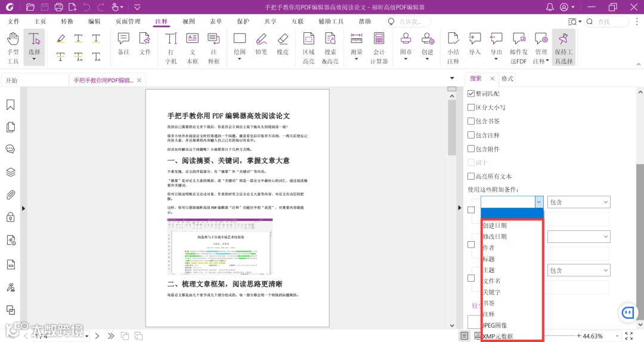This screenshot has width=644, height=342.
Task: Check include bookmarks option
Action: click(x=471, y=121)
